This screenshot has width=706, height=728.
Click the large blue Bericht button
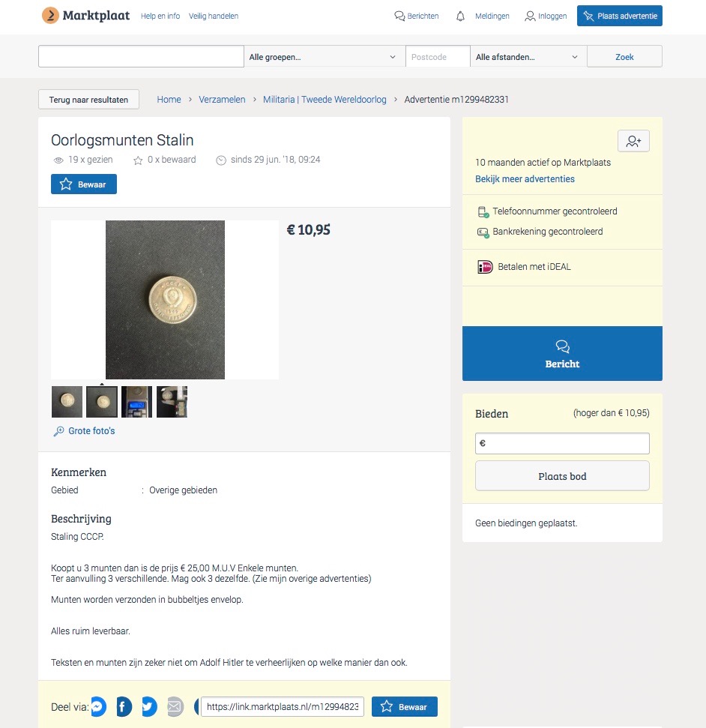562,353
